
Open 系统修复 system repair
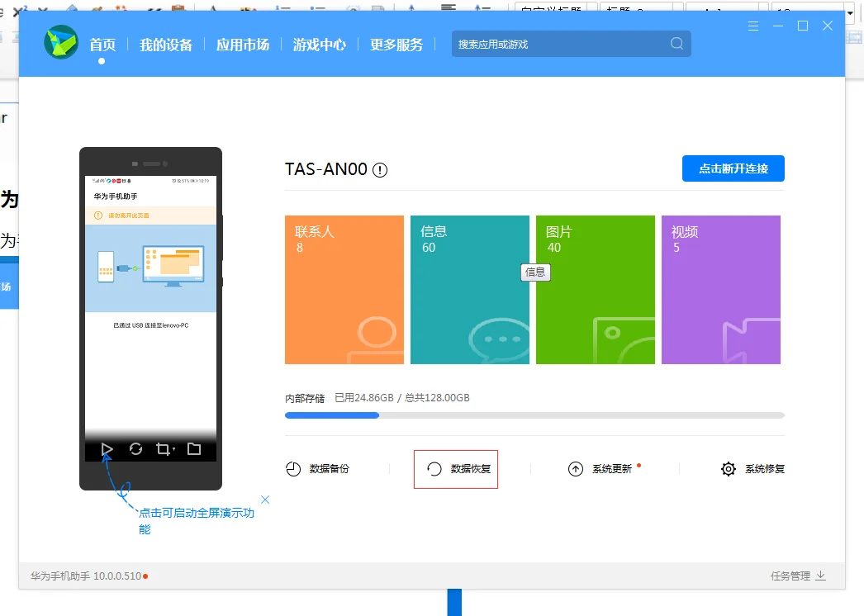[x=752, y=469]
